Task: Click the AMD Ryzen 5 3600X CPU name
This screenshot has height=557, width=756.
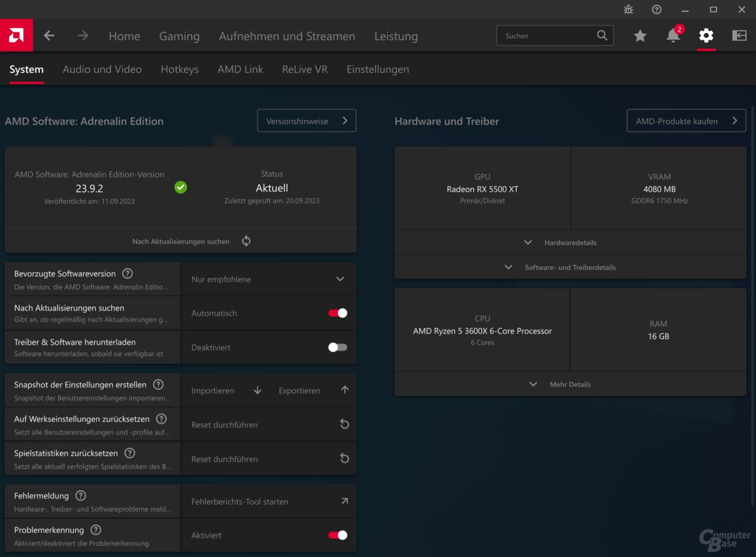Action: tap(482, 331)
